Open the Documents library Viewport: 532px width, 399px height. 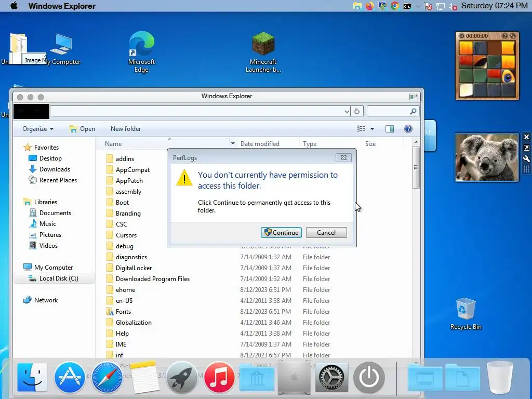point(50,212)
